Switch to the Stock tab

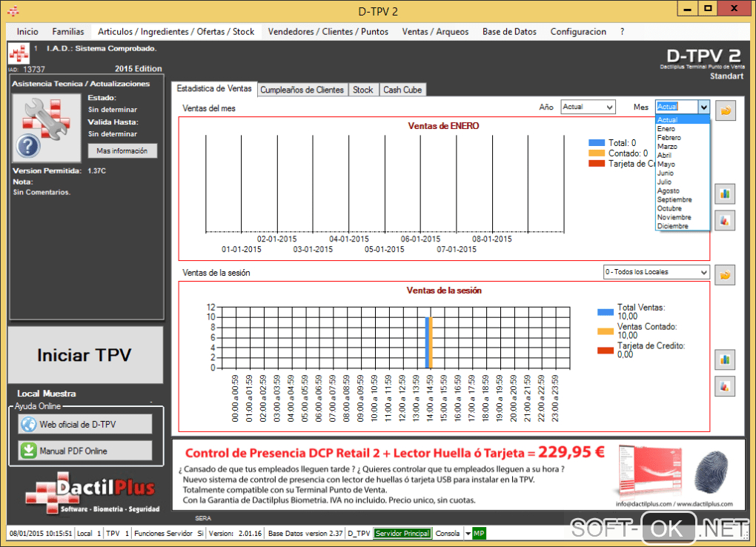click(362, 90)
